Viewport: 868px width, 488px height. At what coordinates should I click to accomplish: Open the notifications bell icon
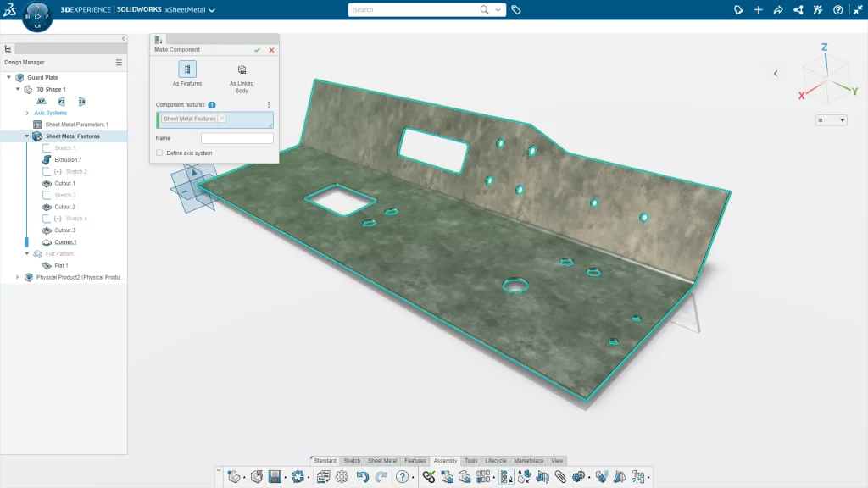[x=738, y=10]
